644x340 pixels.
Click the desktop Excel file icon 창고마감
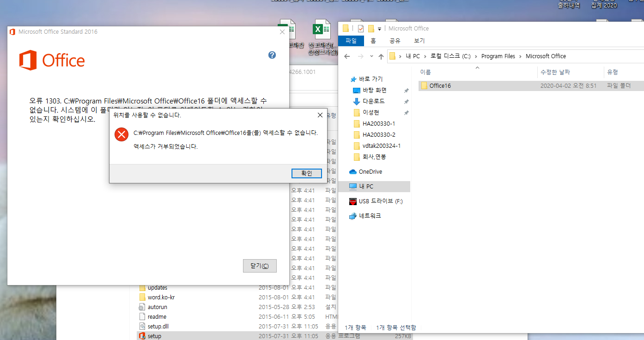(x=322, y=29)
